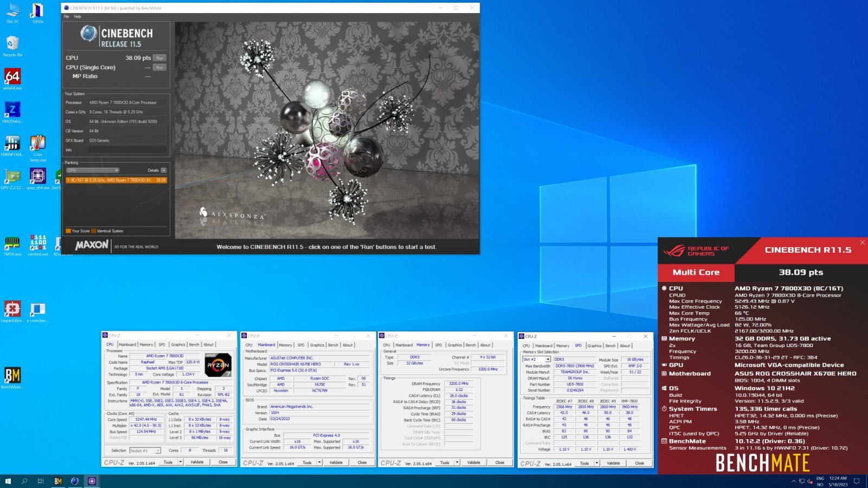Open the Cinebench ranking CPU dropdown
The height and width of the screenshot is (488, 868).
pyautogui.click(x=92, y=170)
